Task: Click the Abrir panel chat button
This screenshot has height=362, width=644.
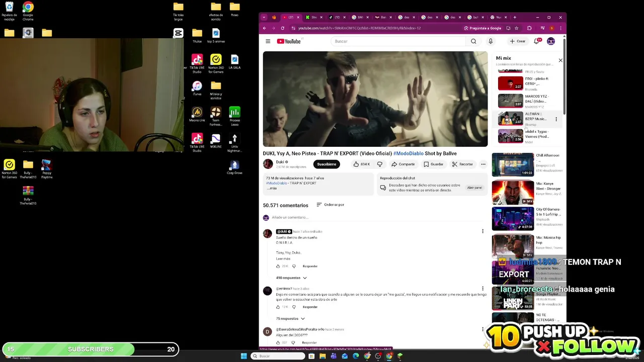Action: 474,188
